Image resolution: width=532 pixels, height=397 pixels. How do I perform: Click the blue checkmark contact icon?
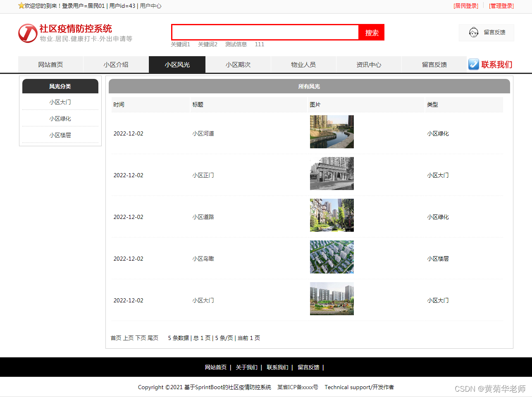point(474,64)
